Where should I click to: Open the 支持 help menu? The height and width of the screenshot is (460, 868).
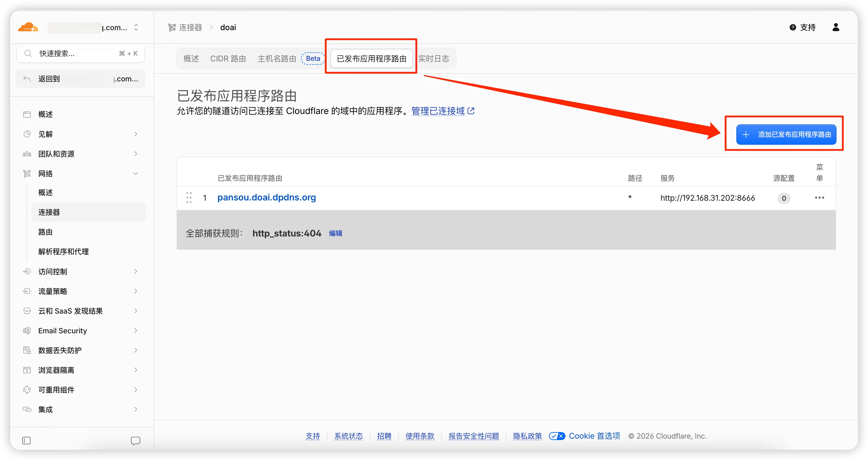[802, 27]
